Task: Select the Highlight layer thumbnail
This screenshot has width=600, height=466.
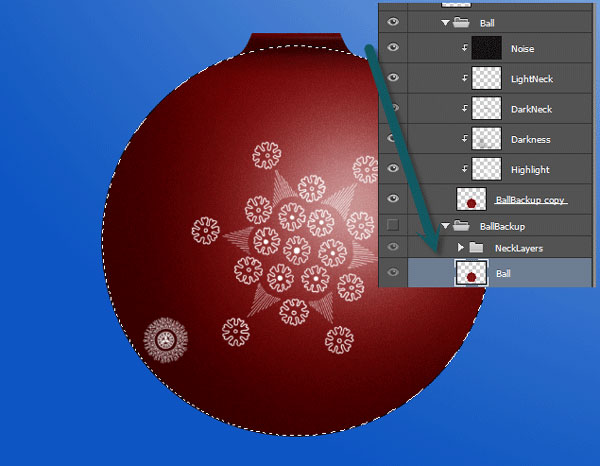Action: (486, 169)
